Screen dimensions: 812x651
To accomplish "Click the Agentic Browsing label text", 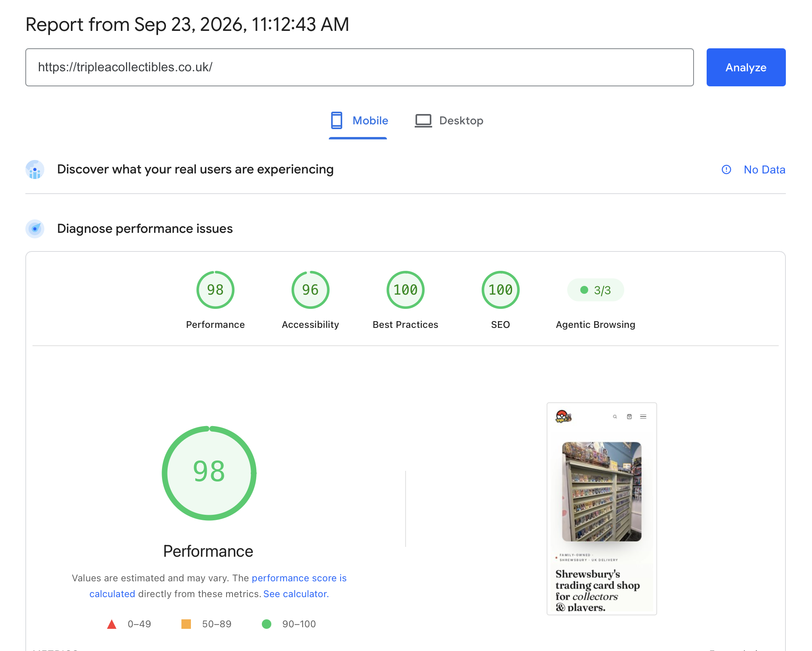I will pos(596,325).
